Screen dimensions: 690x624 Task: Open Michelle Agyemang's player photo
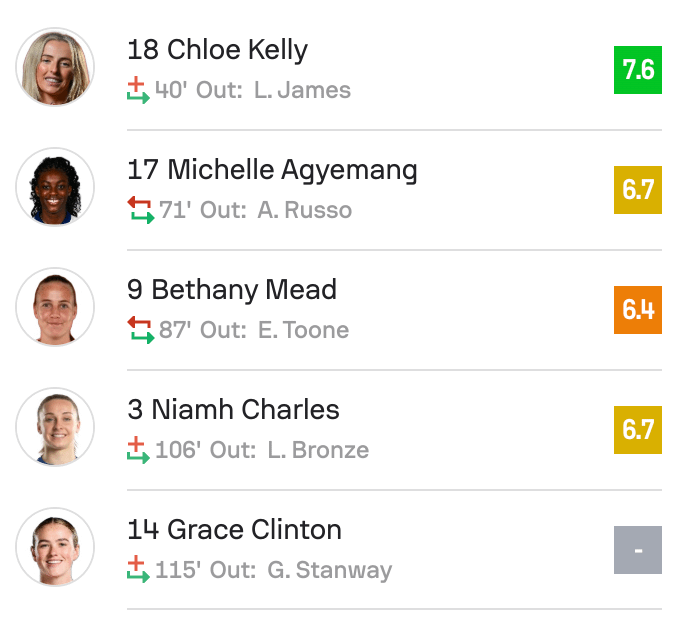[55, 188]
